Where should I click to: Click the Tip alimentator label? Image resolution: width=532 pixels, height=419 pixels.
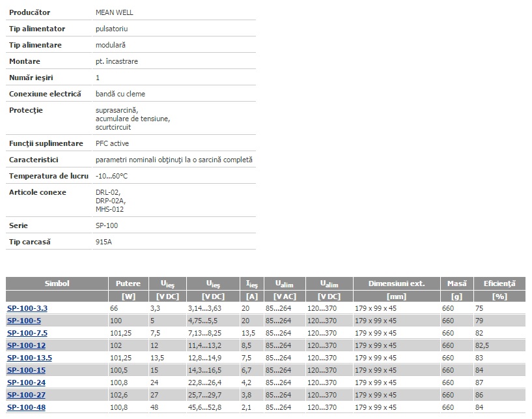coord(37,29)
